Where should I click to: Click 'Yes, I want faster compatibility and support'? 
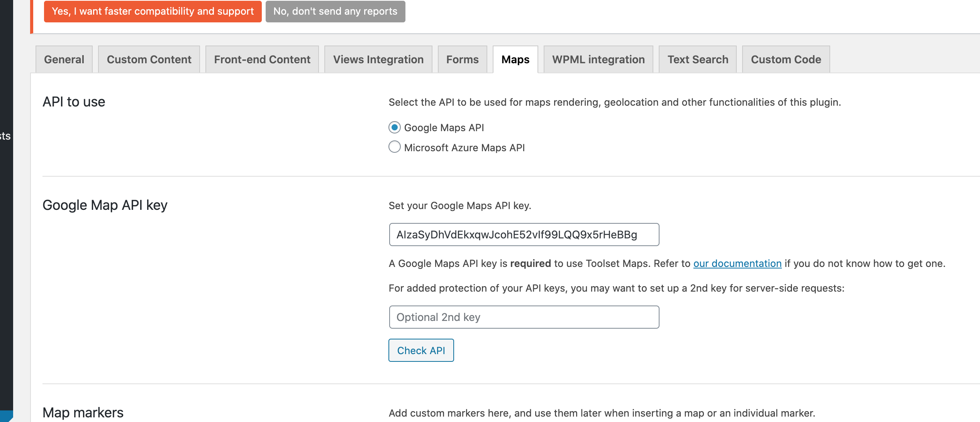(153, 11)
